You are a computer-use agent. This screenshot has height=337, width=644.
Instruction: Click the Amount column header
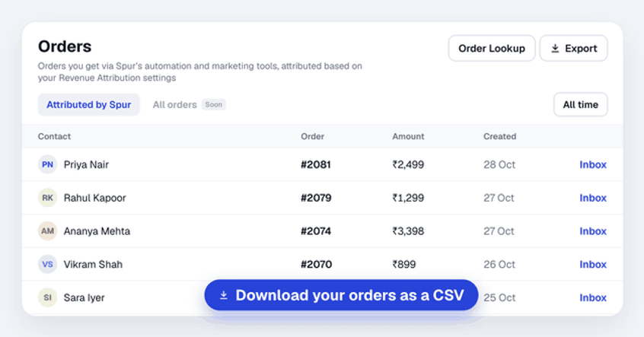click(x=408, y=136)
